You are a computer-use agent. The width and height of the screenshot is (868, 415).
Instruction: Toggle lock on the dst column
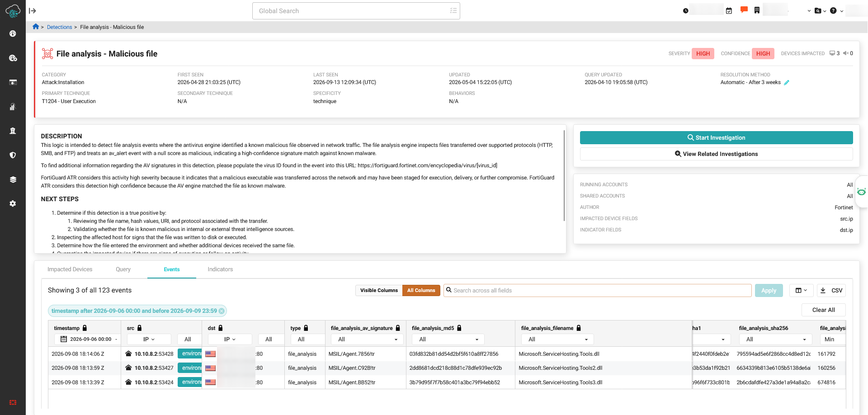click(221, 328)
